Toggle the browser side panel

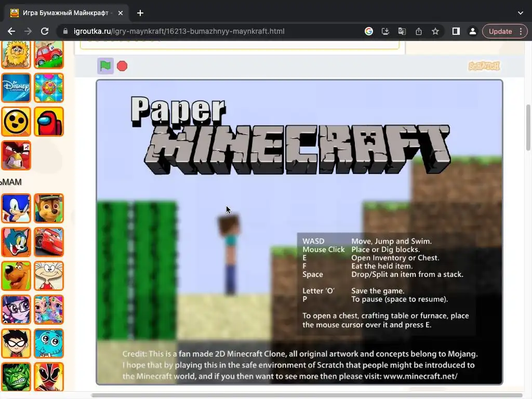[x=456, y=31]
